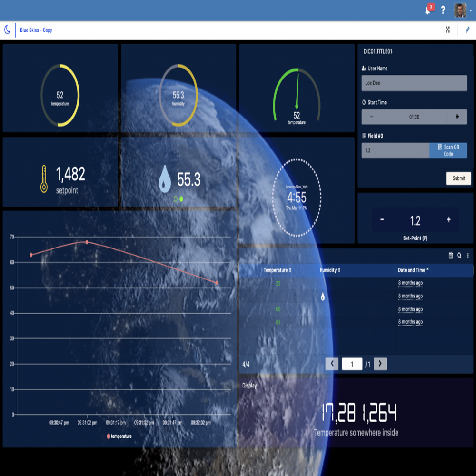Open the notifications bell
The width and height of the screenshot is (476, 476).
pos(428,10)
